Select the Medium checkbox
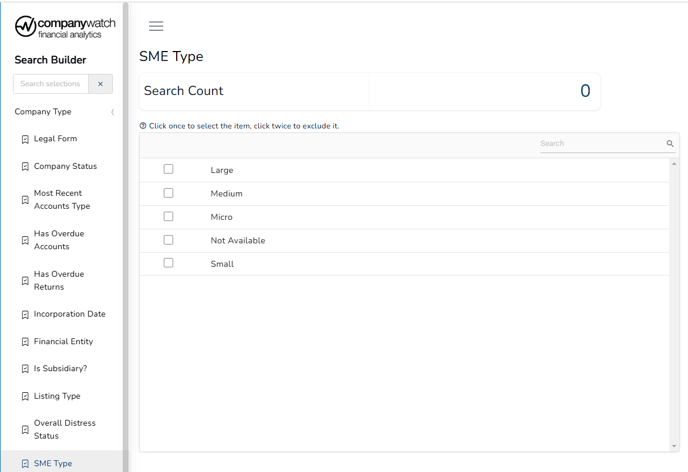This screenshot has width=688, height=472. [x=168, y=193]
